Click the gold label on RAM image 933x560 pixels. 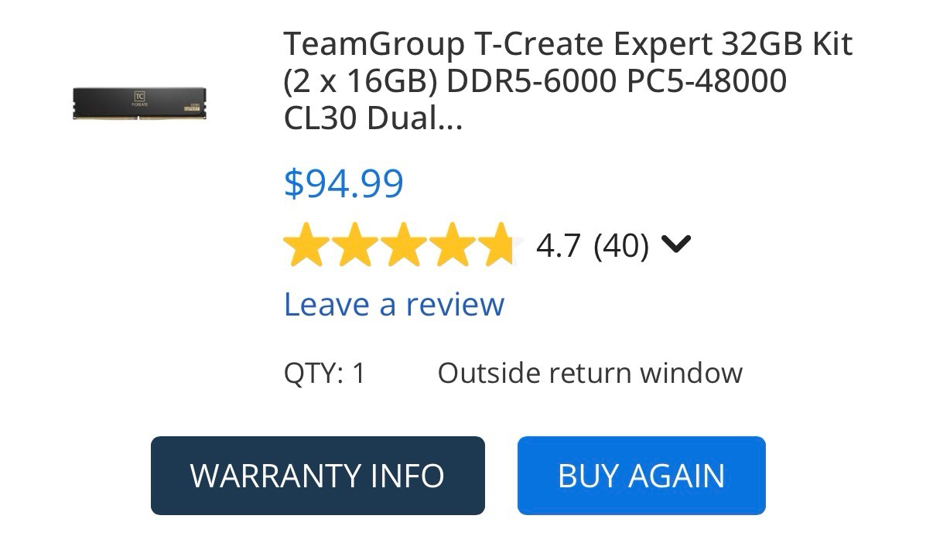tap(191, 108)
